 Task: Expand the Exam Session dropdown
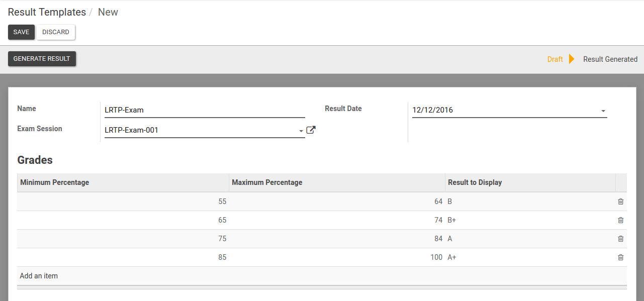coord(301,131)
